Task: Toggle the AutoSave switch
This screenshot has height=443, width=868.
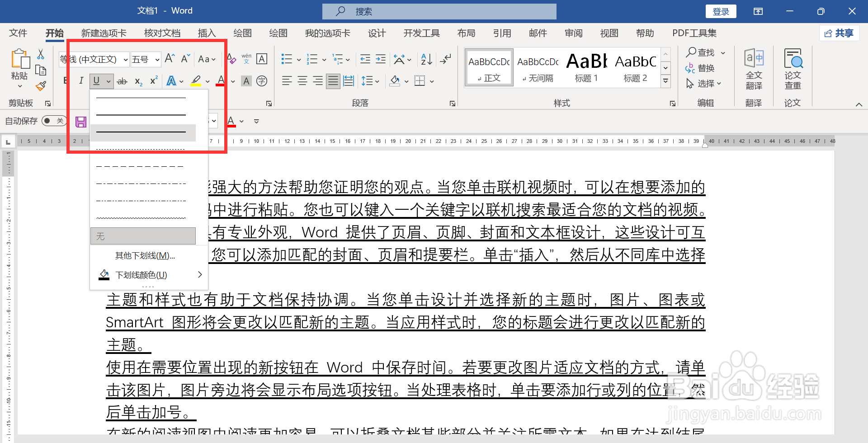Action: [54, 121]
